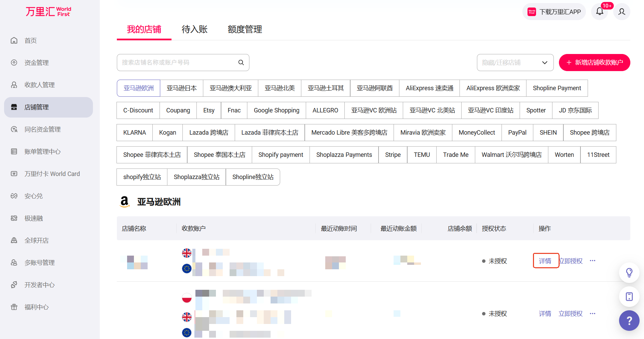Open the mobile phone floating icon
The image size is (644, 339).
pos(629,296)
